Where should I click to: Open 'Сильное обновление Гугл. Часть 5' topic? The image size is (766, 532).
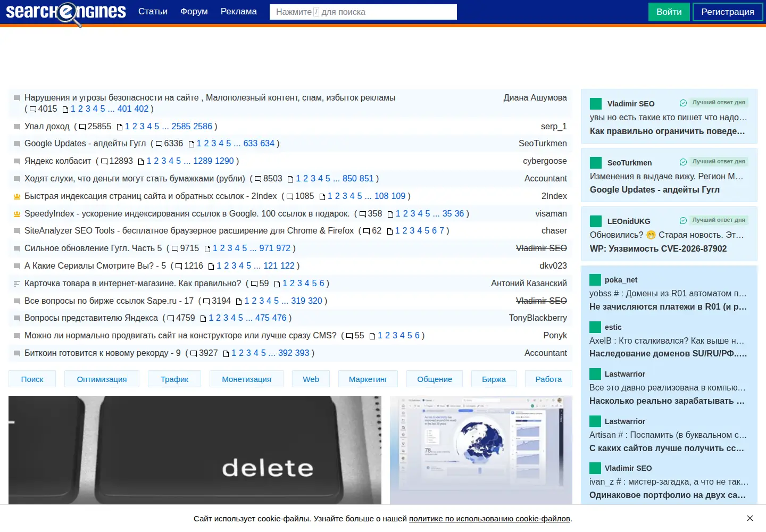pos(93,248)
